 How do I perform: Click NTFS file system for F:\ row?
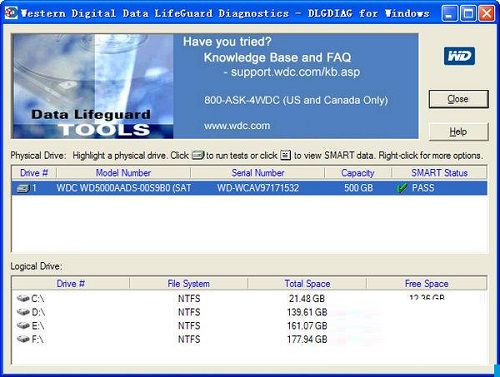[x=189, y=339]
